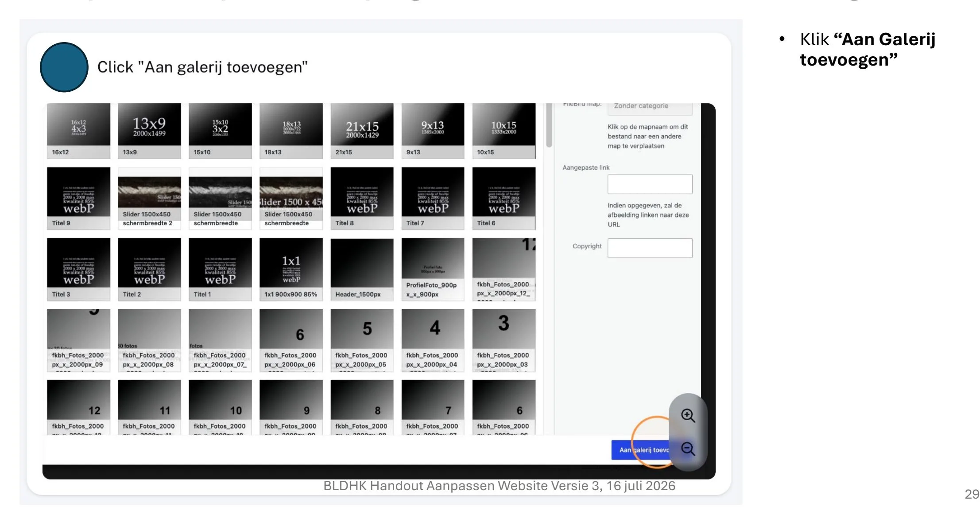Select the fkbh_Fotos px_x_2000px_06 image
The image size is (980, 519).
pos(291,340)
